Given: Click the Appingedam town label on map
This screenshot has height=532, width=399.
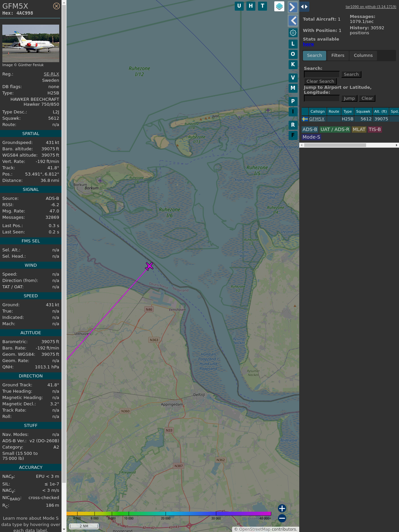Looking at the screenshot, I should pos(172,405).
